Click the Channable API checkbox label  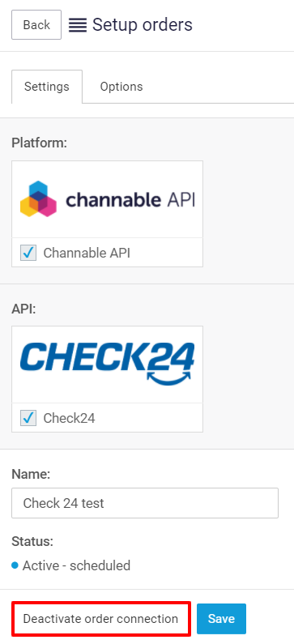(x=87, y=253)
